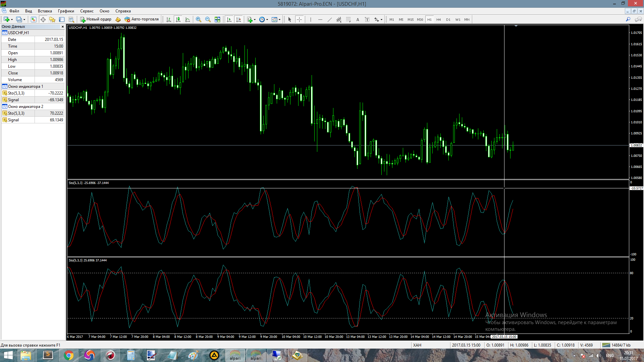
Task: Open Google Chrome from the taskbar
Action: click(x=68, y=355)
